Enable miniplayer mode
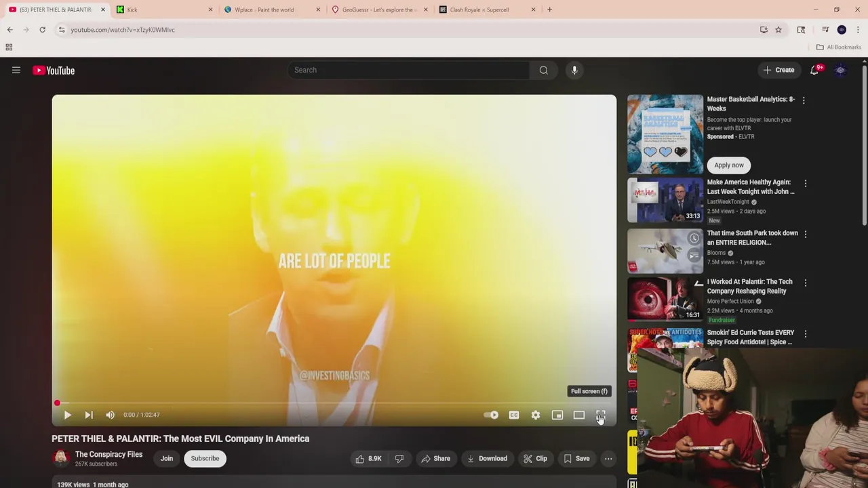Viewport: 868px width, 488px height. pyautogui.click(x=557, y=415)
